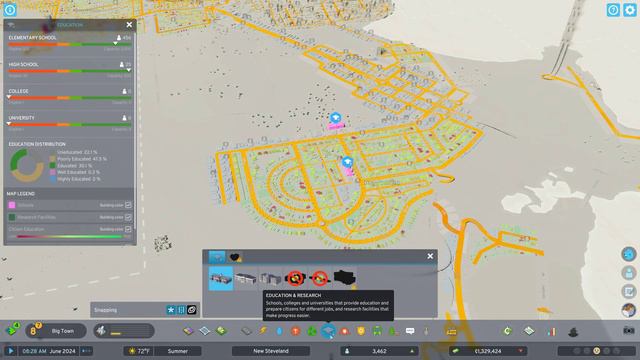Open the Police & Administration shield tool
This screenshot has height=360, width=640.
361,331
